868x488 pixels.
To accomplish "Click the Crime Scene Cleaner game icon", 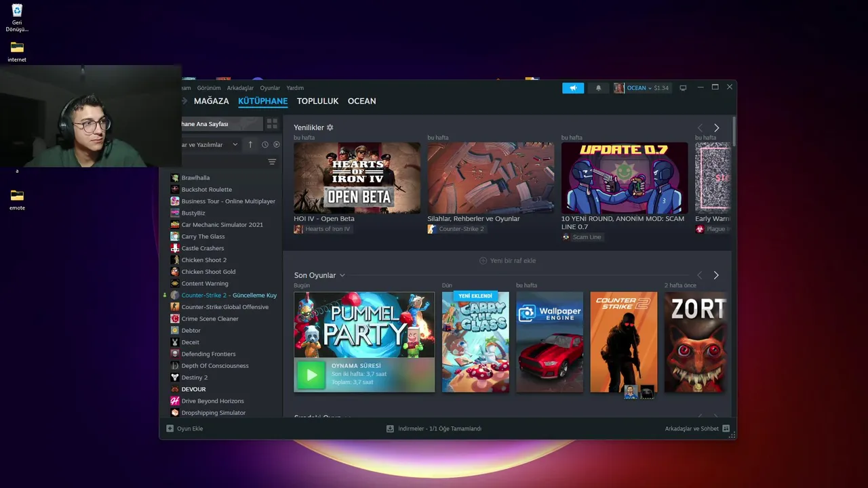I will 175,319.
